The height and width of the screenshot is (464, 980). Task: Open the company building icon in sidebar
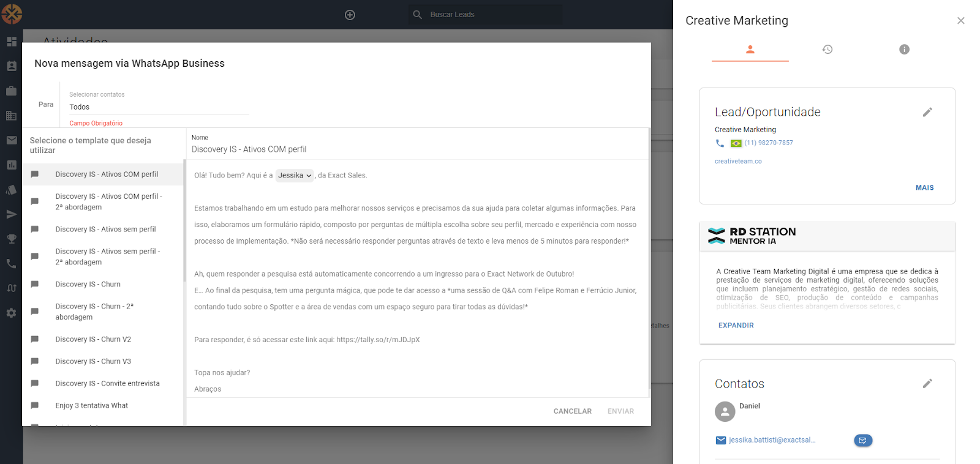(12, 116)
